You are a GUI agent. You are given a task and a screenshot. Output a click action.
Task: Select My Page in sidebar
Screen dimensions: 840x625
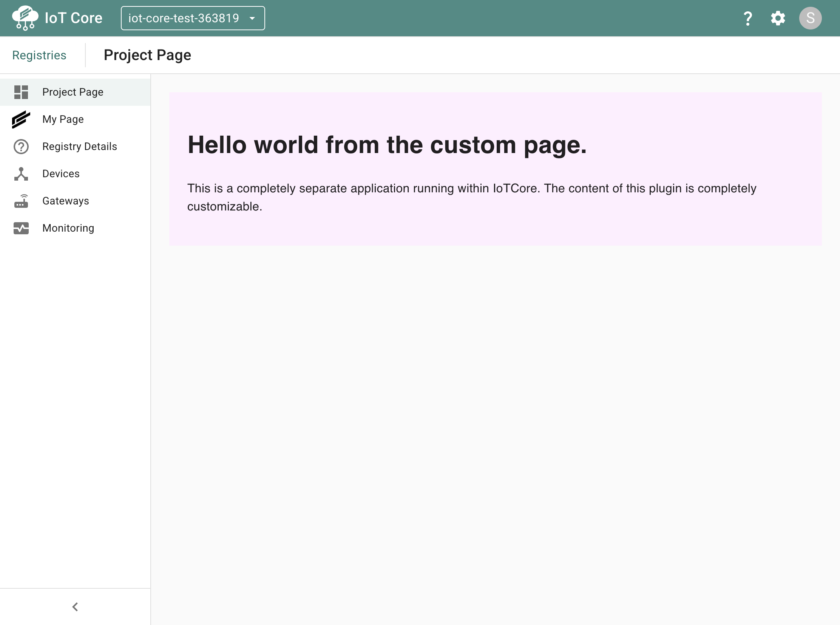pyautogui.click(x=75, y=119)
